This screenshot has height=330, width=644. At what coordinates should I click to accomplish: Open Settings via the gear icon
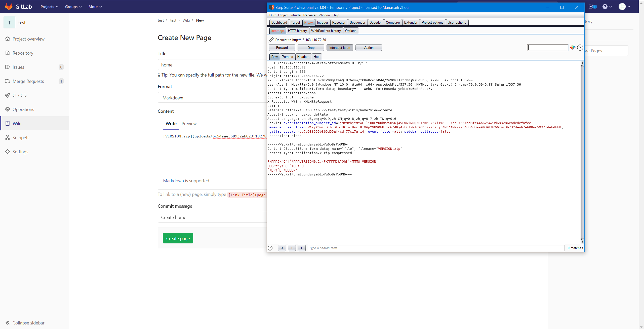click(8, 152)
